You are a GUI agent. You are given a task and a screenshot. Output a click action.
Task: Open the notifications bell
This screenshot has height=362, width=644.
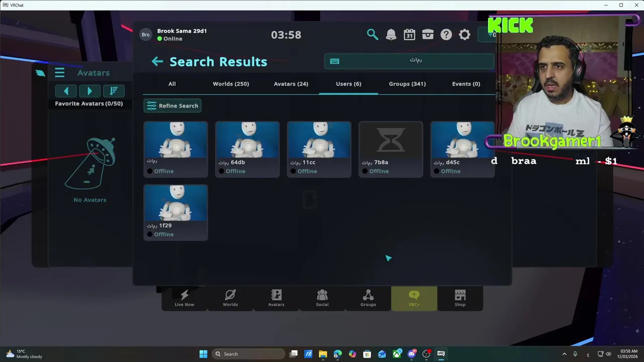pyautogui.click(x=391, y=35)
